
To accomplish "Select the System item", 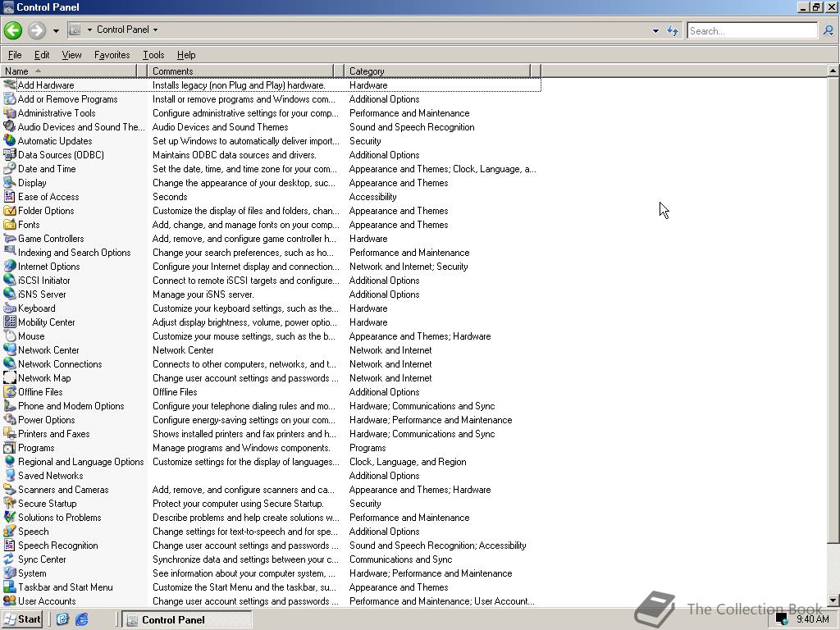I will 32,573.
